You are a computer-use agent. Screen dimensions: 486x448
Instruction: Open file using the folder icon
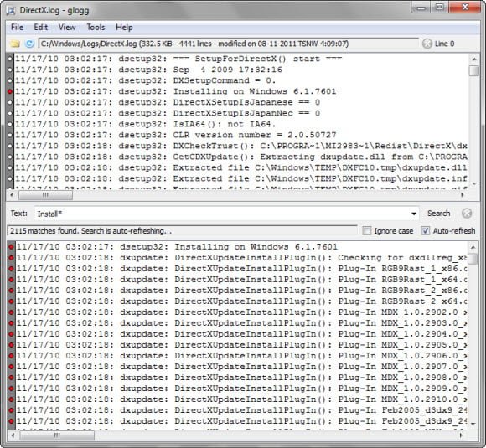click(x=15, y=44)
